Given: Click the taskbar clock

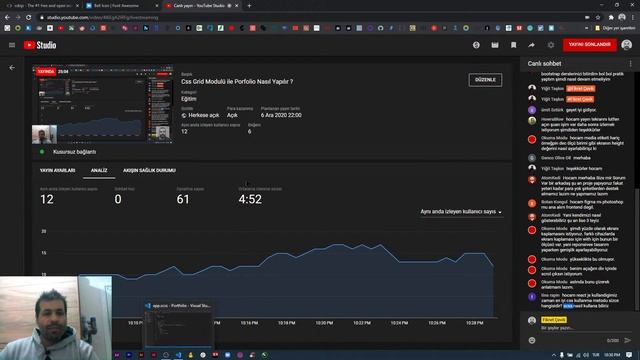Looking at the screenshot, I should pos(612,355).
